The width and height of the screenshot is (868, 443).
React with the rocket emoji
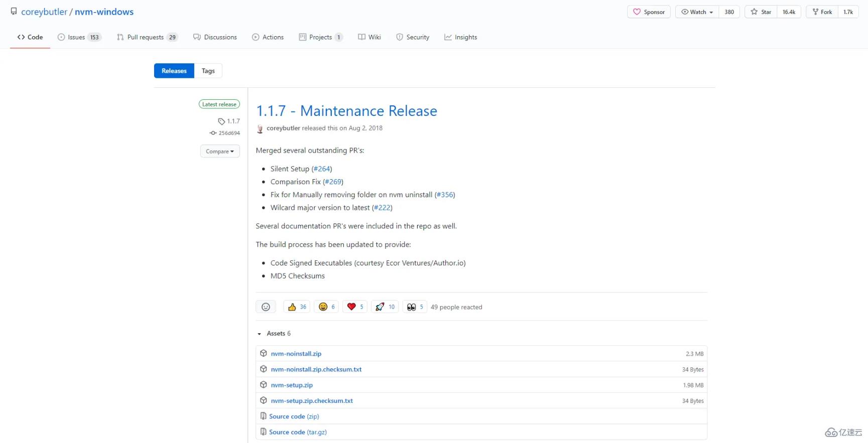385,307
